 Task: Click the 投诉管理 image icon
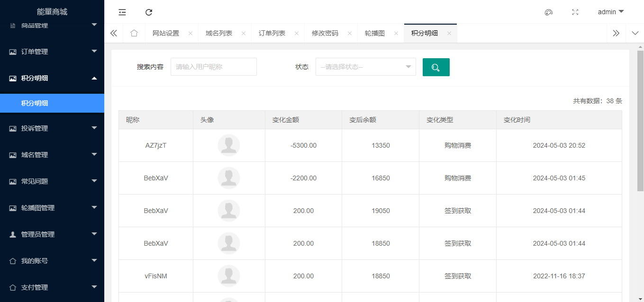click(13, 128)
